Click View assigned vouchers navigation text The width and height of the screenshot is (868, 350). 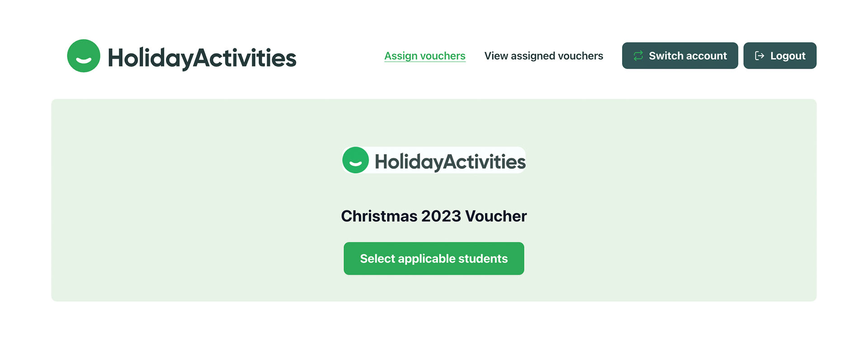click(x=543, y=56)
